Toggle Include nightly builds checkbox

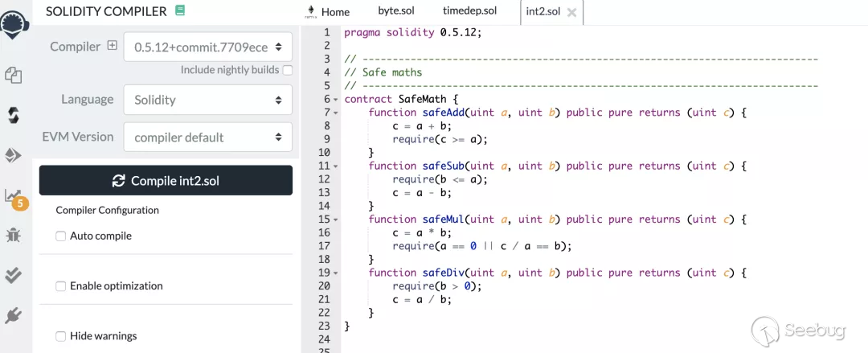click(288, 70)
